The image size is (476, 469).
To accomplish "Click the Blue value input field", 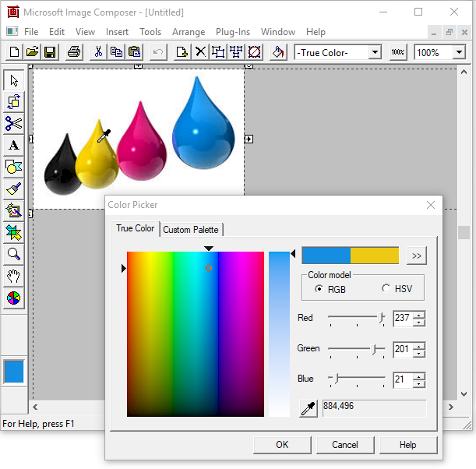I will point(402,379).
